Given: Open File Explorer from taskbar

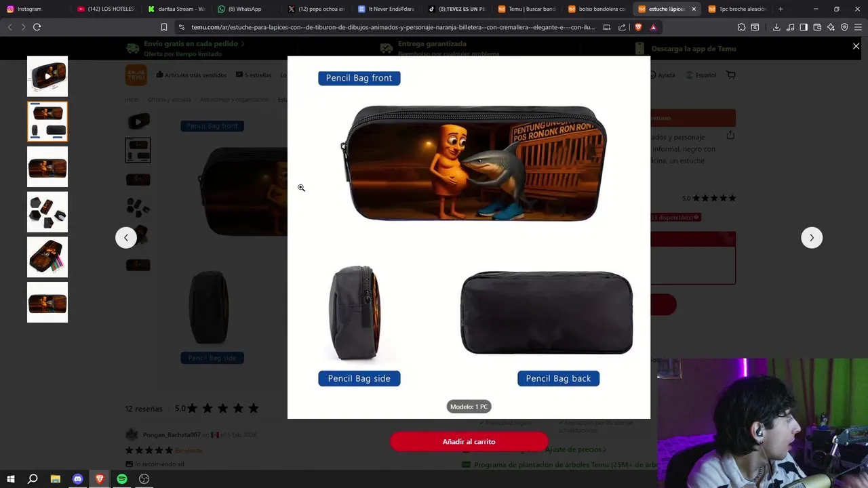Looking at the screenshot, I should [x=55, y=479].
